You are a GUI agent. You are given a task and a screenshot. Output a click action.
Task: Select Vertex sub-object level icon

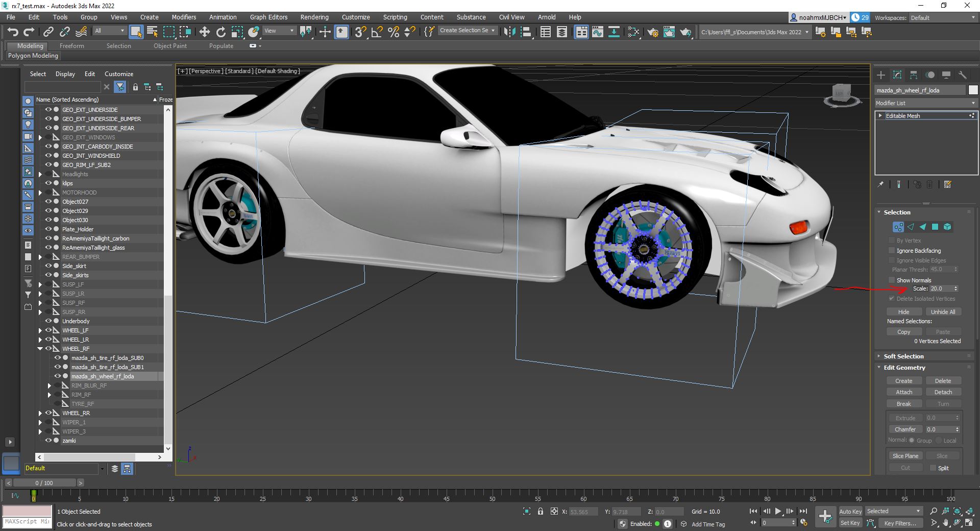898,227
